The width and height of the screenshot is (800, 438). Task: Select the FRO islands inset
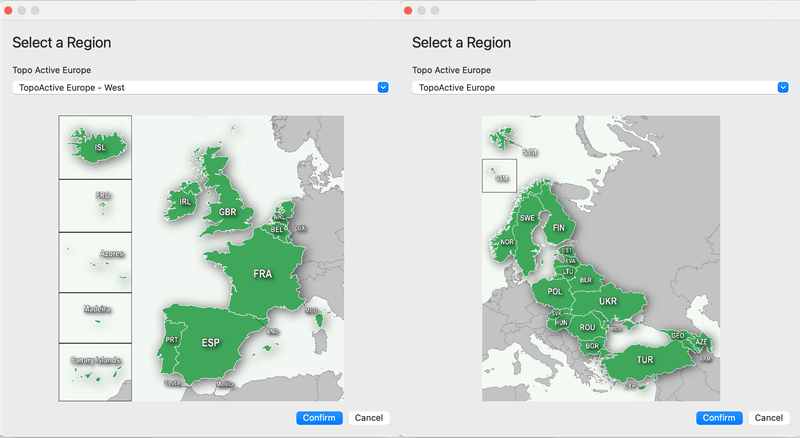95,206
